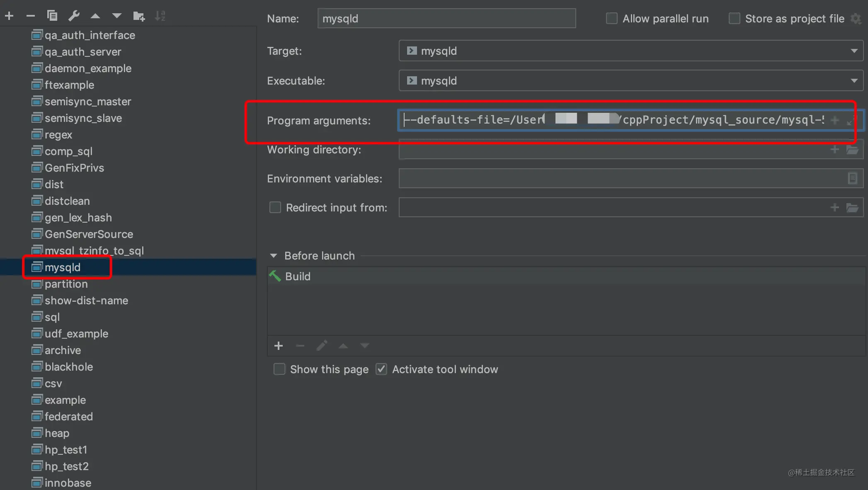Remove the selected run configuration
The width and height of the screenshot is (868, 490).
(x=30, y=16)
